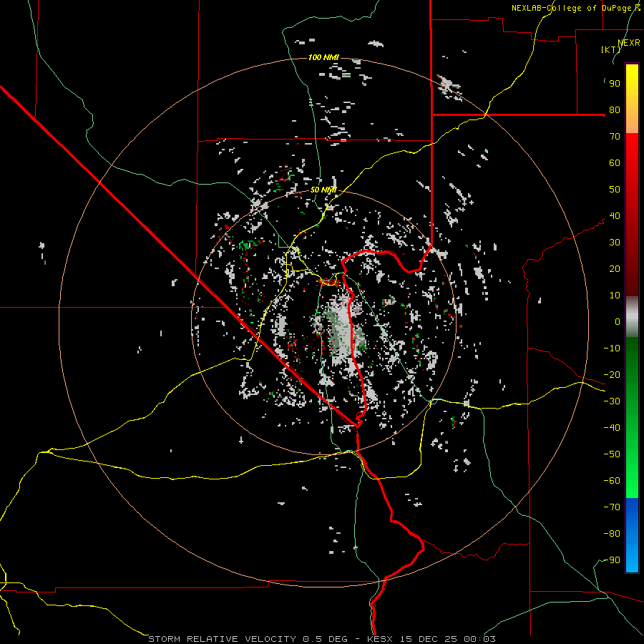Click the positive 50 knot scale label

[615, 190]
